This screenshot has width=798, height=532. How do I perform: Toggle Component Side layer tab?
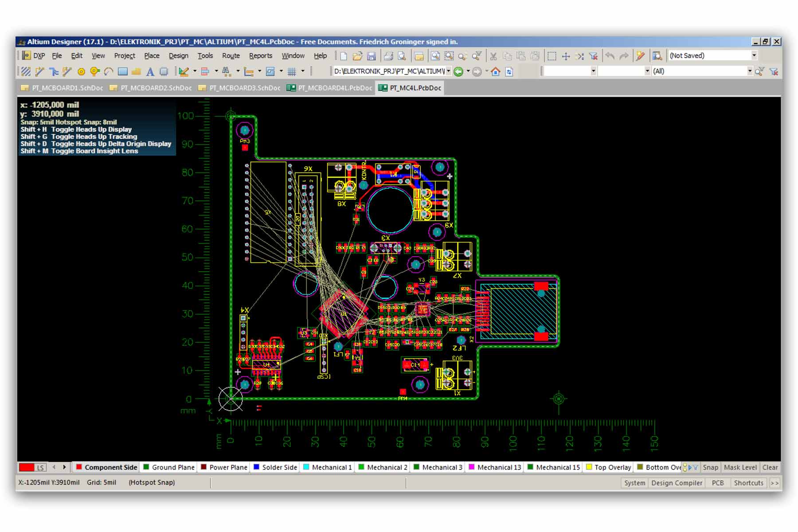[106, 467]
